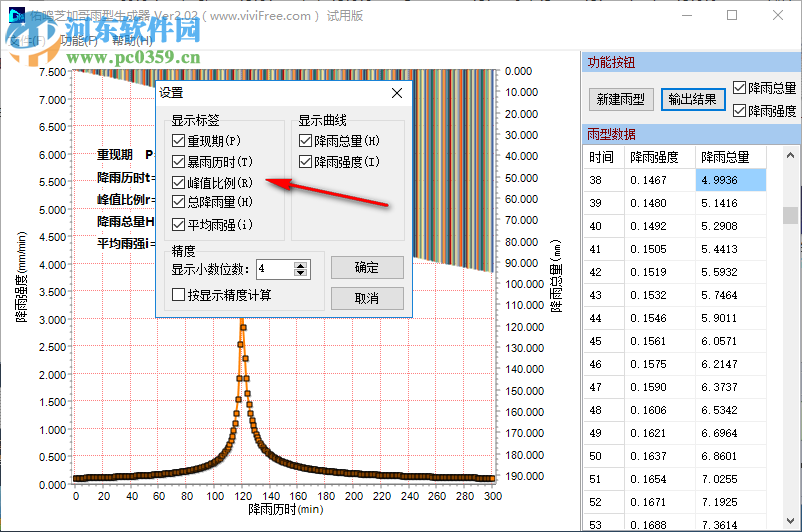Open the 文件(F) menu
802x532 pixels.
27,41
